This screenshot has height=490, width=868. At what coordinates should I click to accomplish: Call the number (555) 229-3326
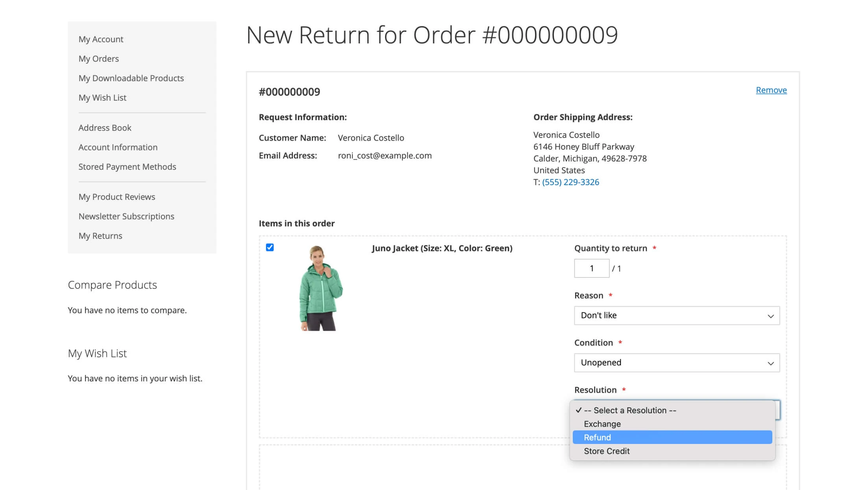tap(570, 182)
